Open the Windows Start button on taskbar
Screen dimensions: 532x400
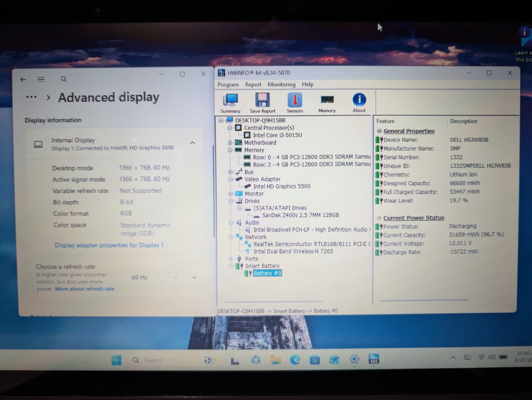116,360
